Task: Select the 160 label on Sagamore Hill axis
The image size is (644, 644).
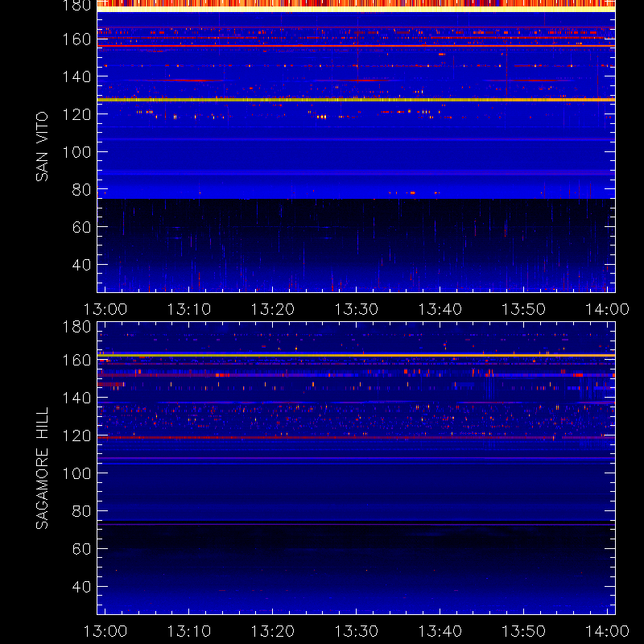Action: tap(76, 361)
